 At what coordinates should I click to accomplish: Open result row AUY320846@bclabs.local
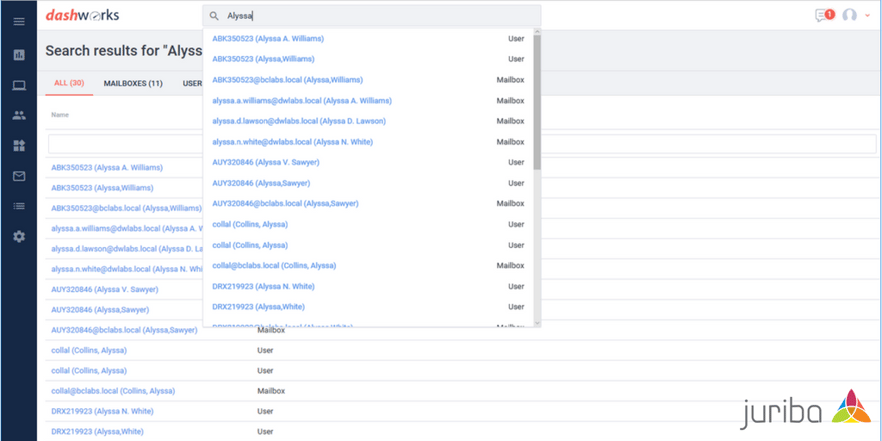coord(124,330)
